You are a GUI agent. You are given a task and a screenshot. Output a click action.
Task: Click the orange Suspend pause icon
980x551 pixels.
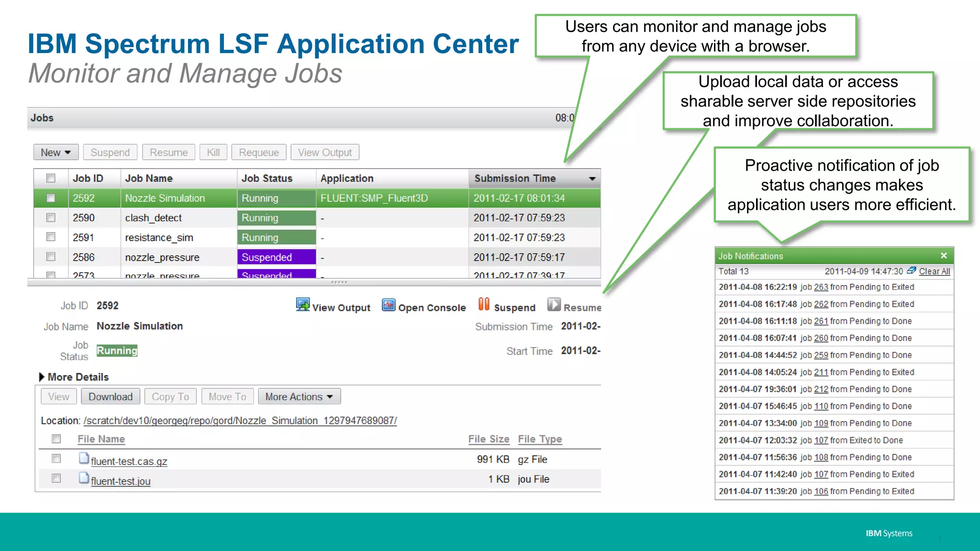pyautogui.click(x=484, y=304)
